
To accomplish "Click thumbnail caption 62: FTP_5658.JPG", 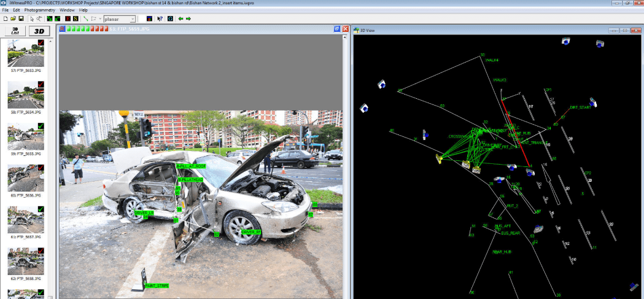I will (x=26, y=279).
